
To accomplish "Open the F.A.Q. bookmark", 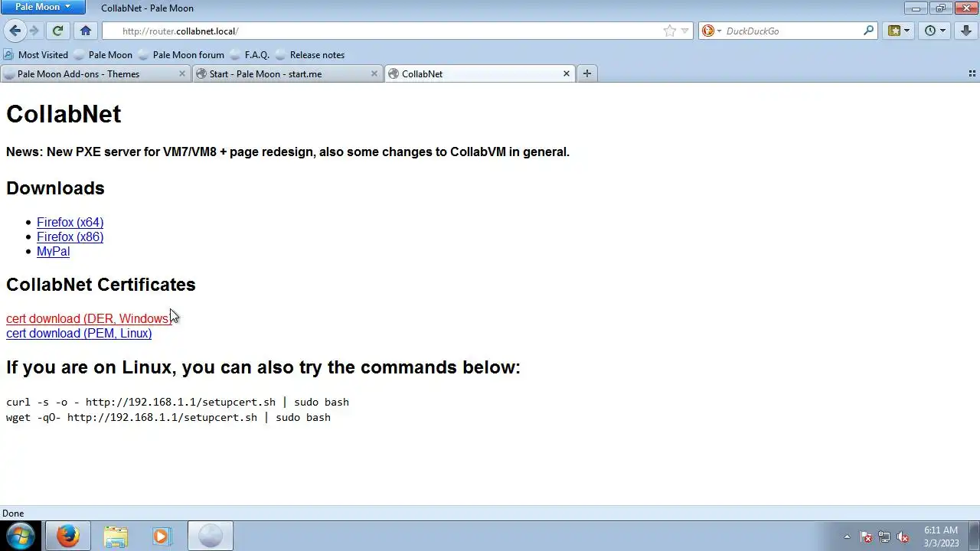I will coord(250,55).
